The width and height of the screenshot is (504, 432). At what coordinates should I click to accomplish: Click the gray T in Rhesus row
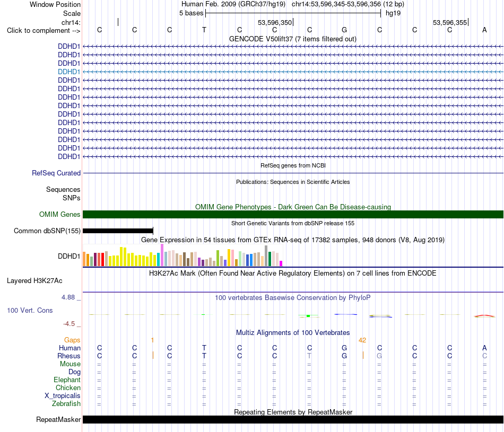coord(309,356)
